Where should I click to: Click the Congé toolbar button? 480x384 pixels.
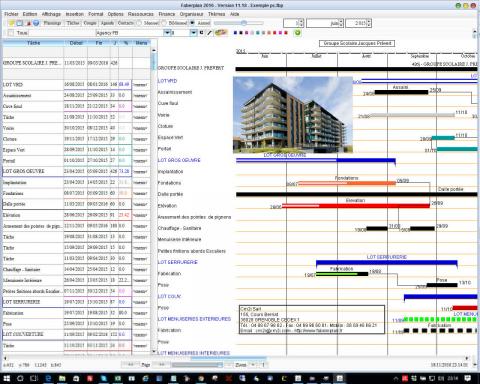coord(90,23)
